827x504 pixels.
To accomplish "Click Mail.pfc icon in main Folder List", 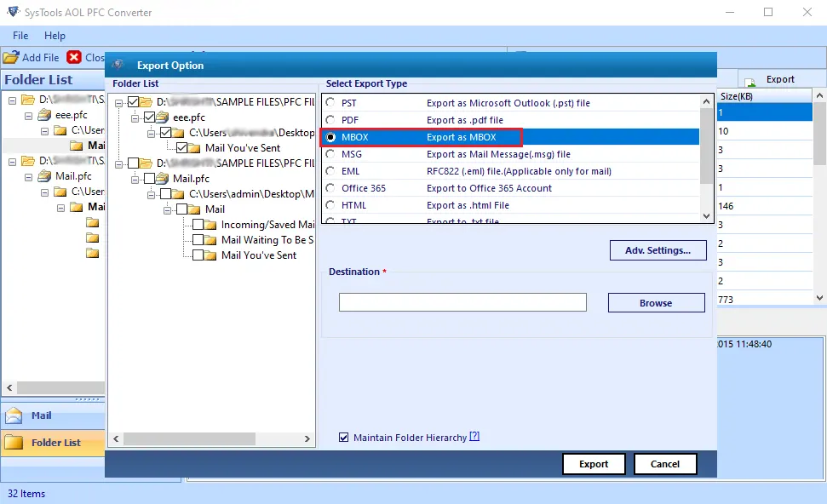I will (x=45, y=176).
